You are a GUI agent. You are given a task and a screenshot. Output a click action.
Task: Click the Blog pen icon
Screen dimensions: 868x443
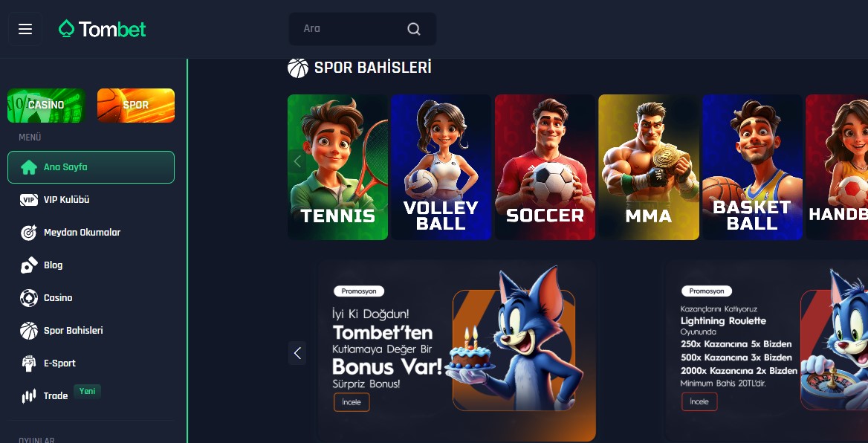pyautogui.click(x=29, y=265)
